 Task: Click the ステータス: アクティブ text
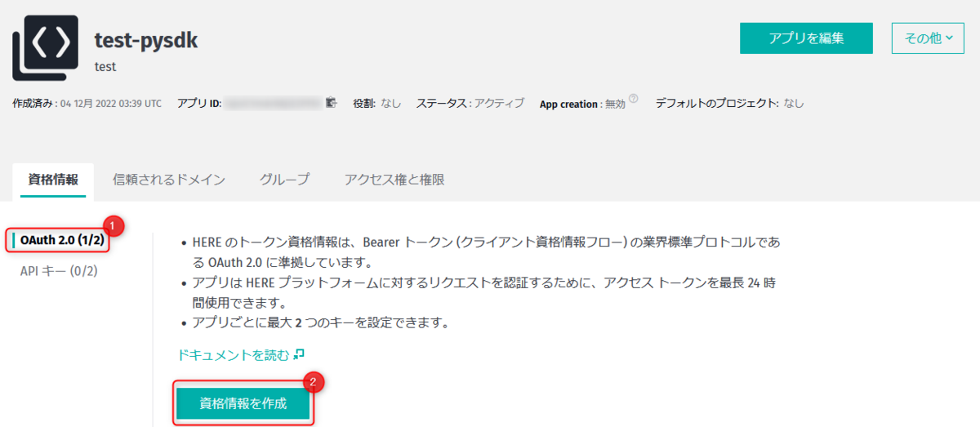click(x=470, y=104)
